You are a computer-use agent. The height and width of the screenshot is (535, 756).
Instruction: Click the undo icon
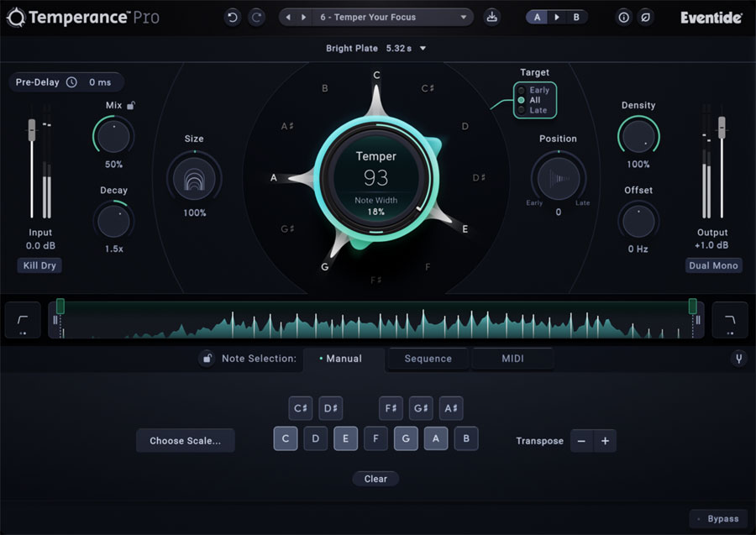[x=233, y=17]
